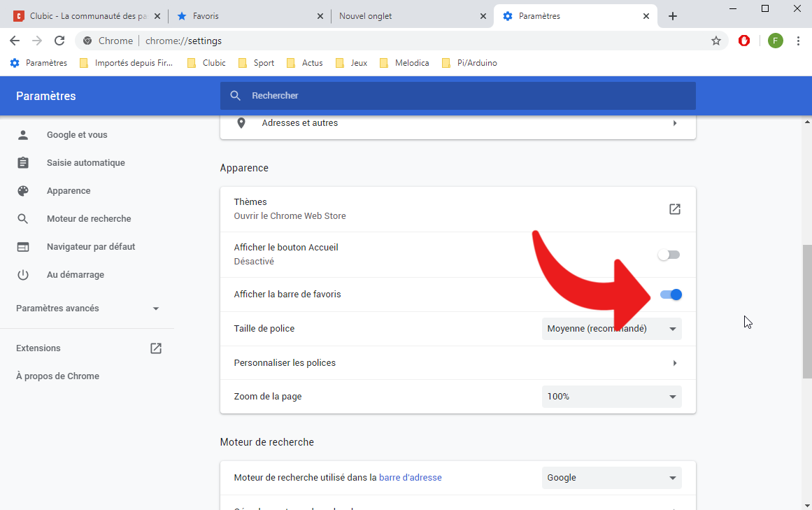812x510 pixels.
Task: Click the Extensions external-link icon
Action: click(x=156, y=348)
